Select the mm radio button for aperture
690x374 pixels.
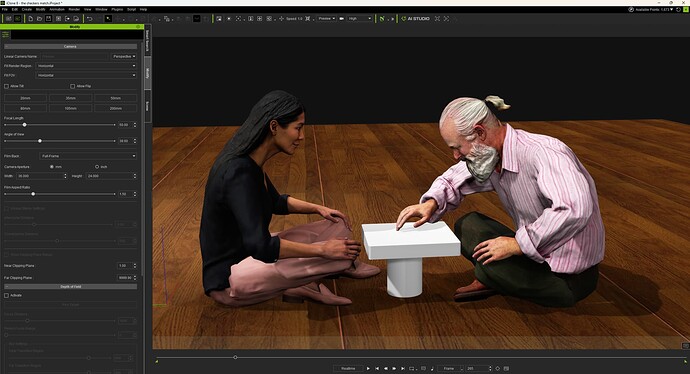pos(52,167)
